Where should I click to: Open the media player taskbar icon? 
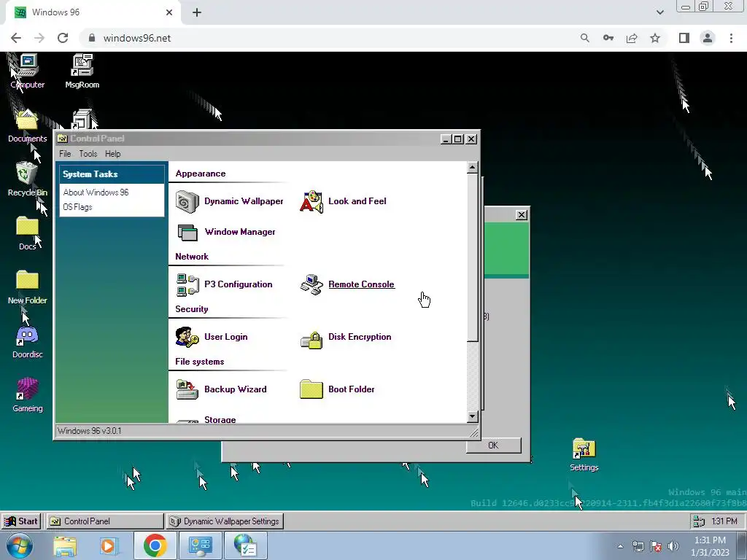[108, 546]
